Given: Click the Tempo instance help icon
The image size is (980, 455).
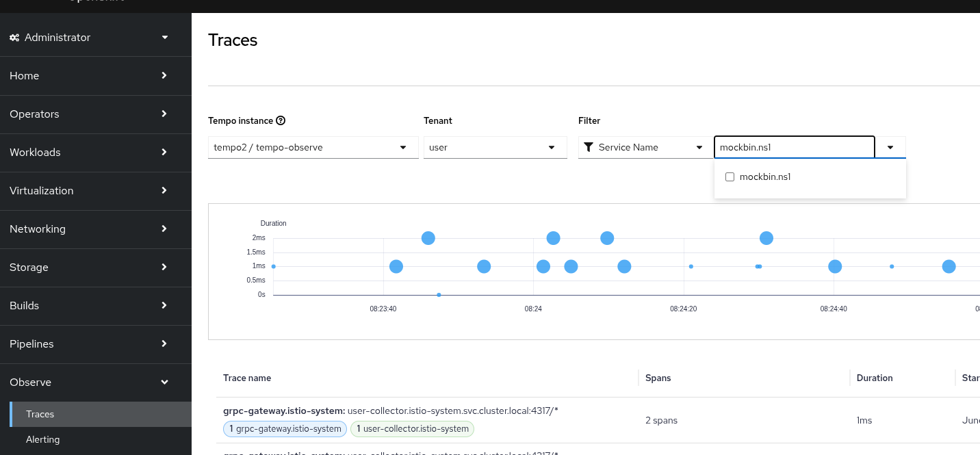Looking at the screenshot, I should pos(281,120).
